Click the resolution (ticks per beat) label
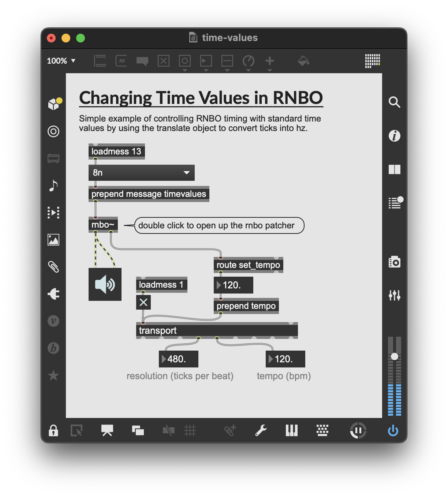The image size is (448, 497). [x=180, y=376]
